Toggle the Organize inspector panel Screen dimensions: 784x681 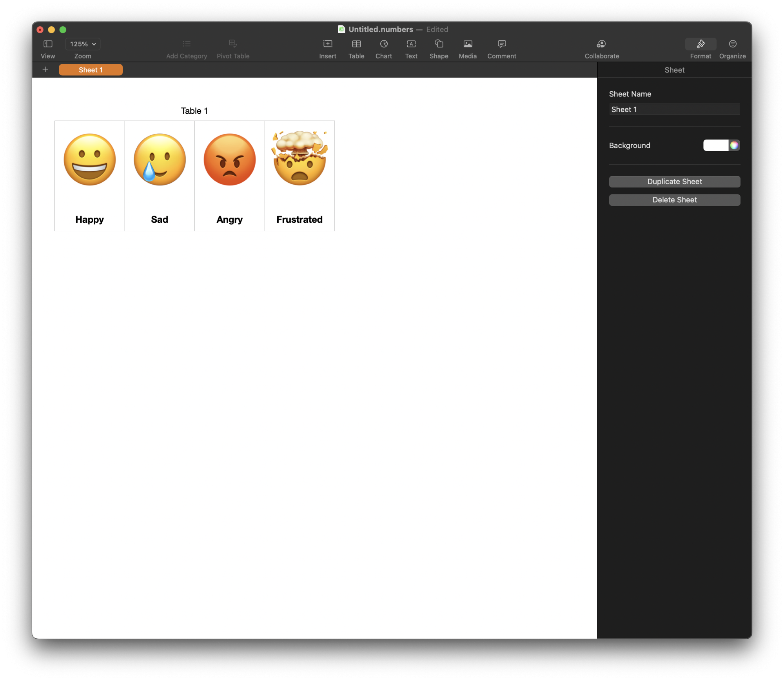pyautogui.click(x=732, y=44)
